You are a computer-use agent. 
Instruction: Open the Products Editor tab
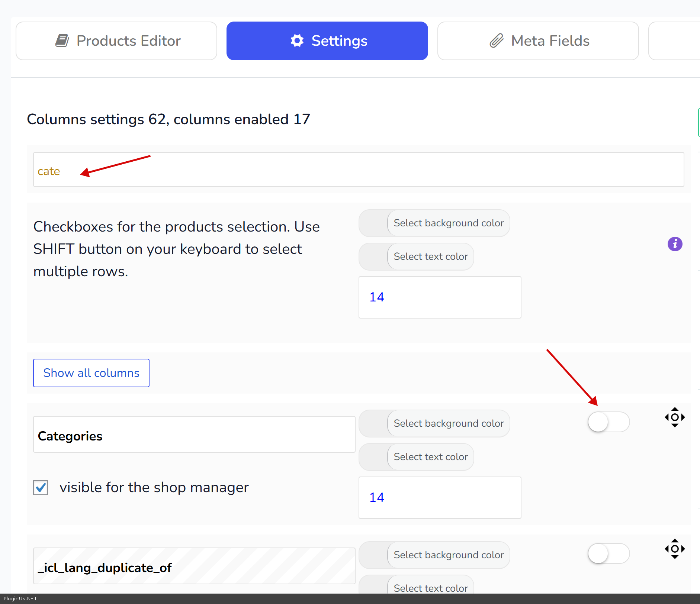(x=116, y=41)
